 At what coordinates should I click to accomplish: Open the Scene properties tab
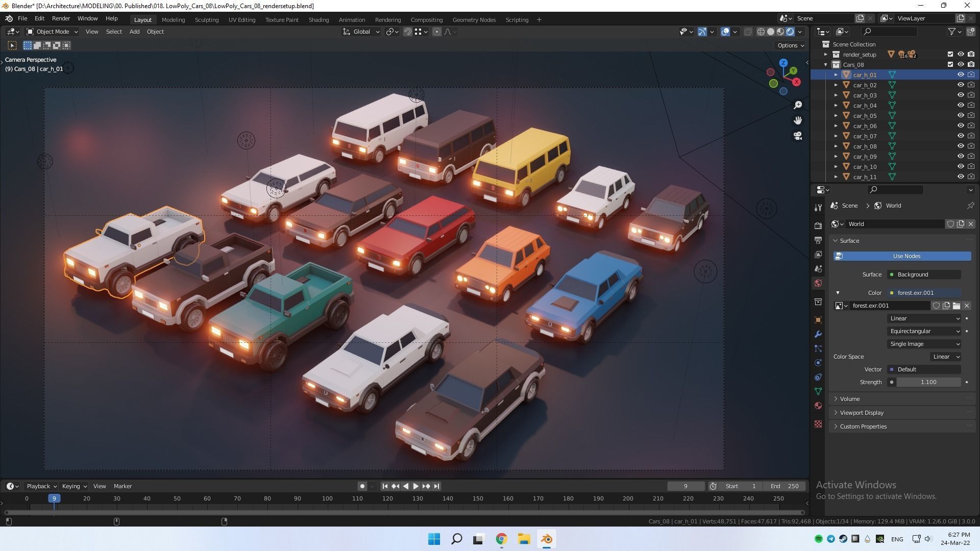tap(818, 268)
